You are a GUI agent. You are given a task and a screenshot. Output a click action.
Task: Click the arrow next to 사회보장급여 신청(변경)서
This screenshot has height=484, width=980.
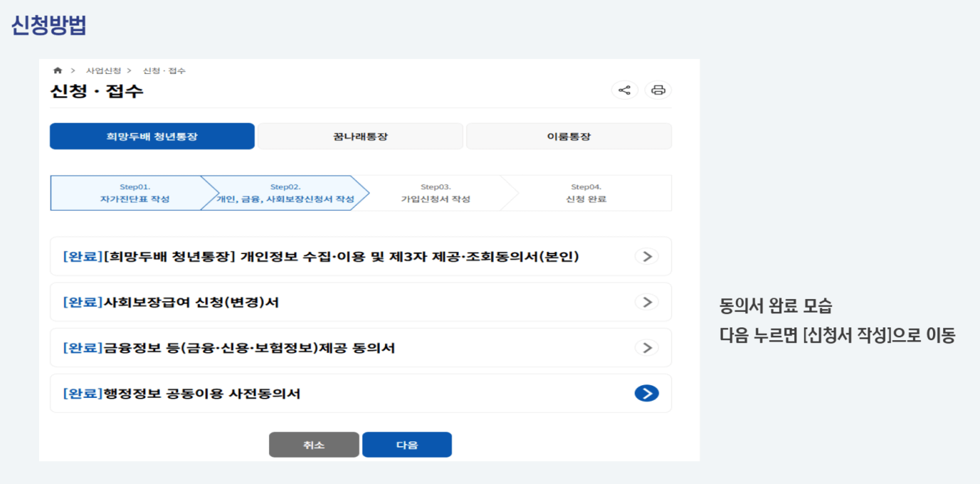click(646, 302)
